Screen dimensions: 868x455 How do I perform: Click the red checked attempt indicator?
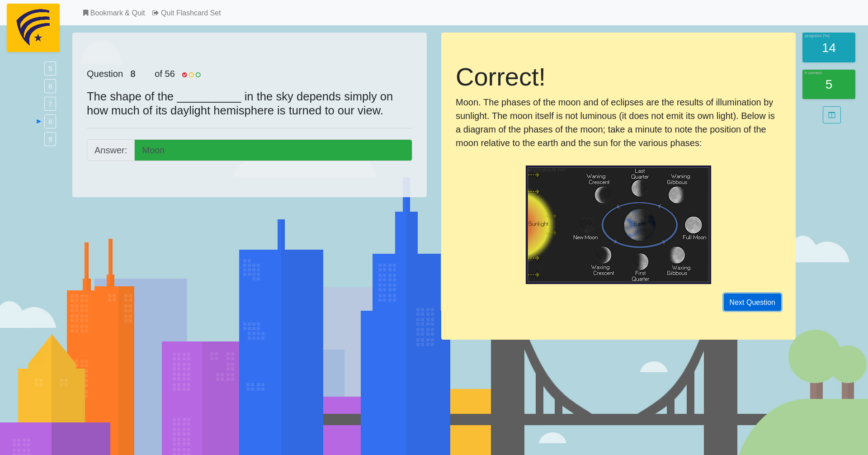click(184, 75)
